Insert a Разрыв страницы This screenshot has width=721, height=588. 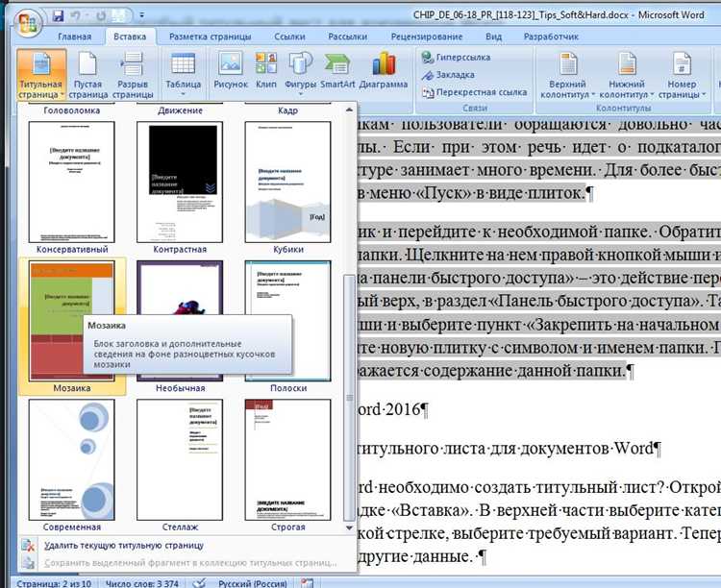(133, 75)
